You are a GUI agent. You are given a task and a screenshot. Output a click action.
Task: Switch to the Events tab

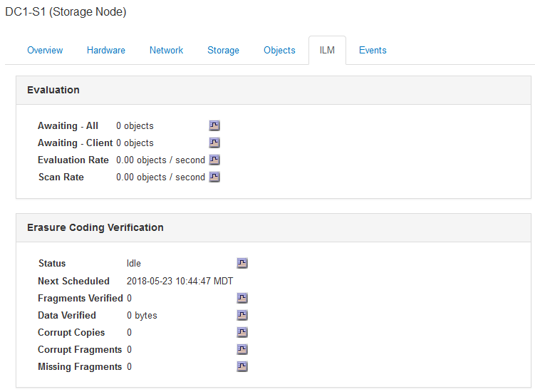(373, 51)
